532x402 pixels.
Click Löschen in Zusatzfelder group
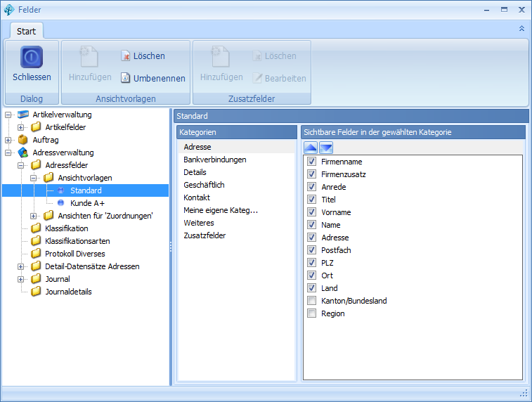pyautogui.click(x=275, y=56)
